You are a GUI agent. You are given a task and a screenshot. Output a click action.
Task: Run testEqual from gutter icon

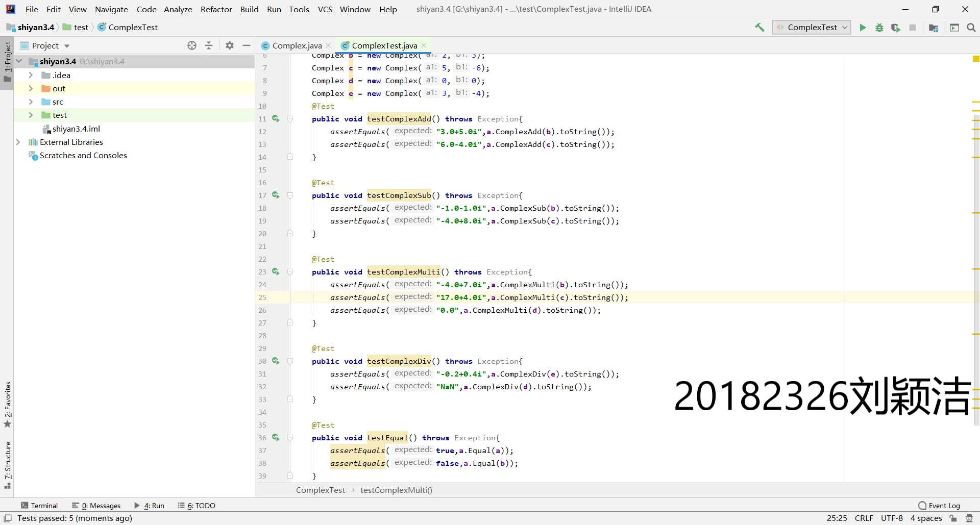pos(276,437)
